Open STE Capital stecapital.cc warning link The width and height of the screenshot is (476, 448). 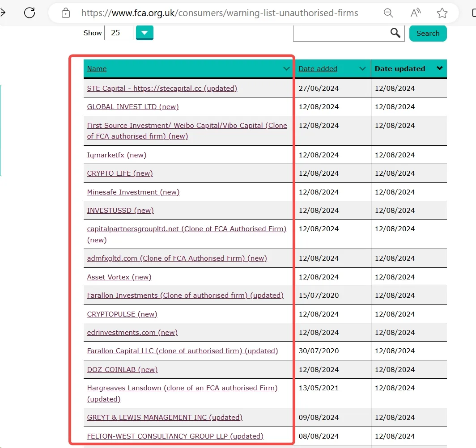[162, 88]
